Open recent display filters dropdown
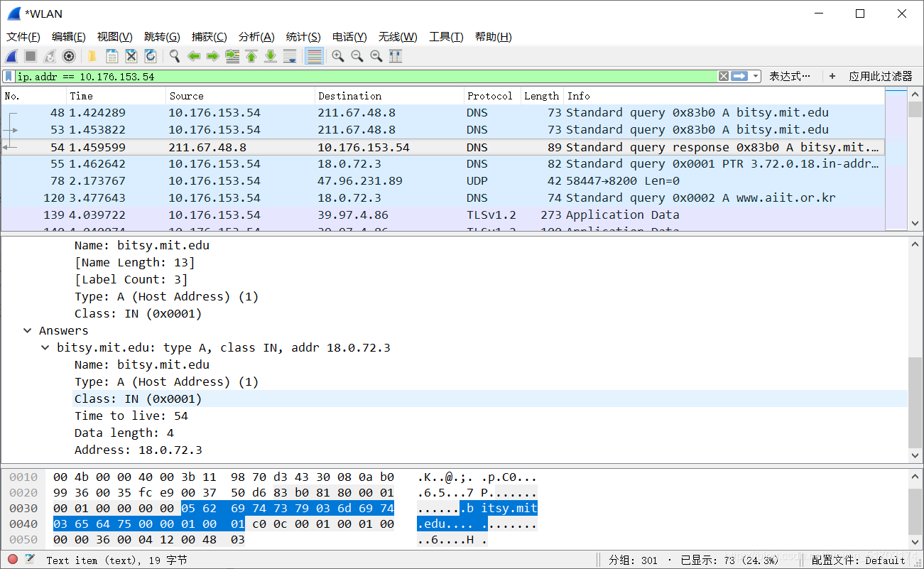 pyautogui.click(x=756, y=76)
